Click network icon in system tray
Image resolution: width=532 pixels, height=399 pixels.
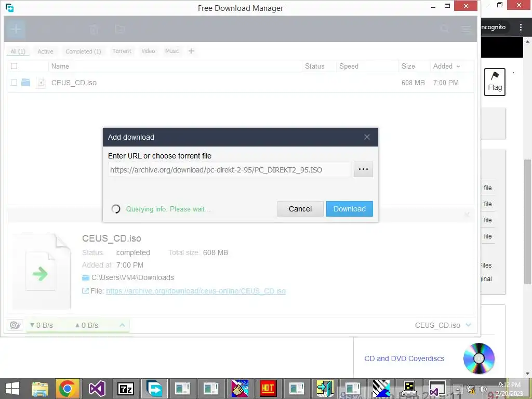(x=471, y=389)
